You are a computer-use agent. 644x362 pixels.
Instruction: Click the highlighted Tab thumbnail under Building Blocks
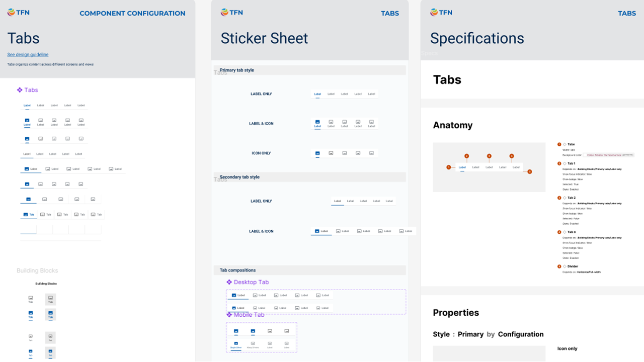(50, 299)
